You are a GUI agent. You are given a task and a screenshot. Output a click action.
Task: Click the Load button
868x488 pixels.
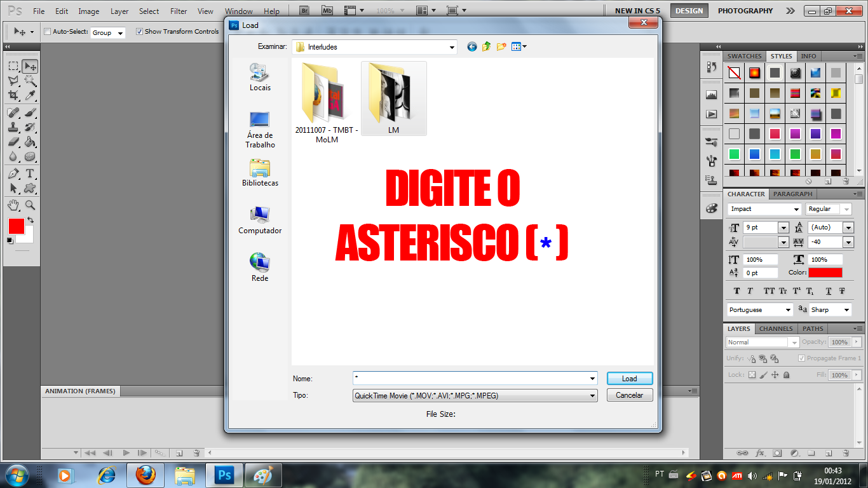click(630, 379)
